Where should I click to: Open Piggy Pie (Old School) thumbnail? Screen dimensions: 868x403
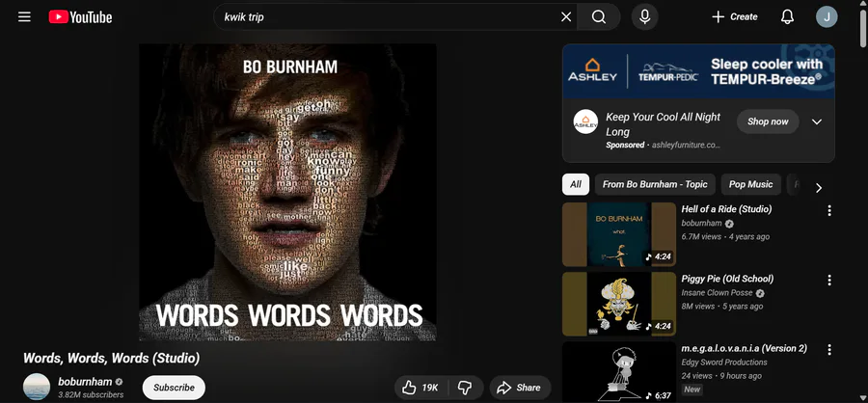pyautogui.click(x=619, y=304)
